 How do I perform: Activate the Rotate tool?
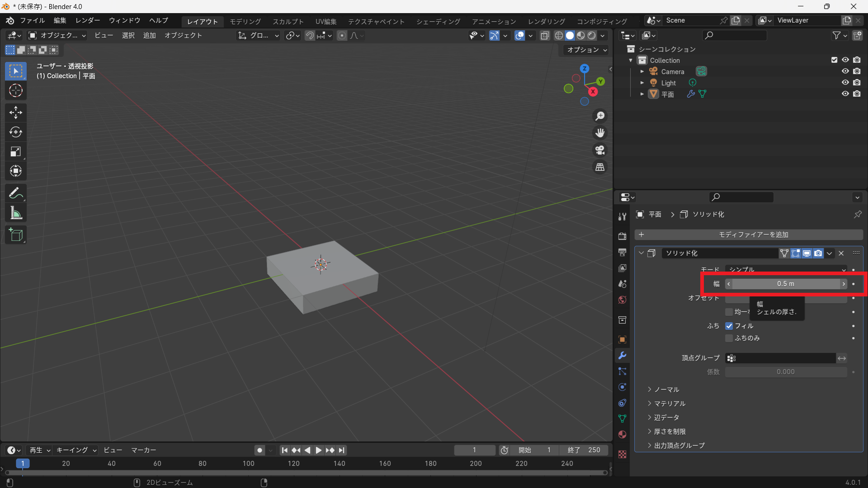coord(16,132)
